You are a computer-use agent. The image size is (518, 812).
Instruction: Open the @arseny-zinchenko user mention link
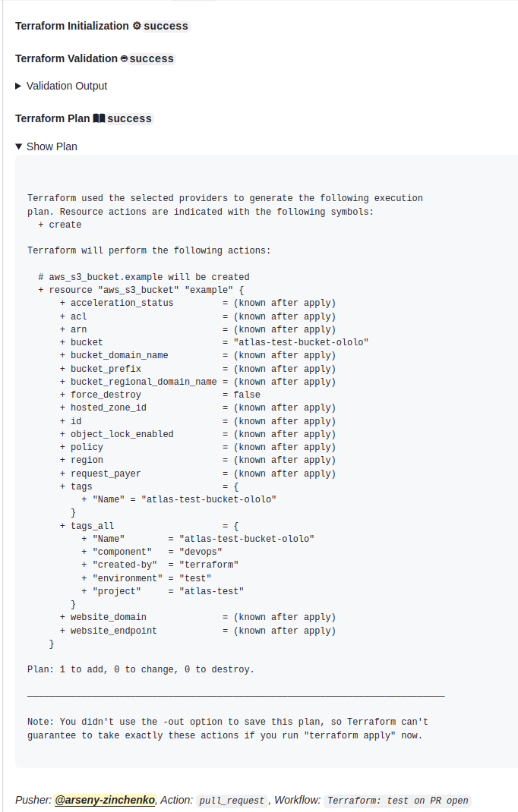(105, 800)
